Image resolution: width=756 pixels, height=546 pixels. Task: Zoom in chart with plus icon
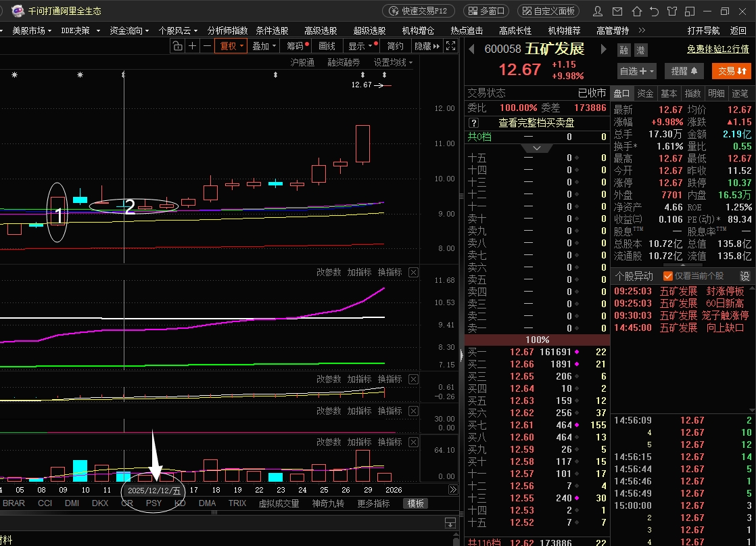click(x=192, y=46)
